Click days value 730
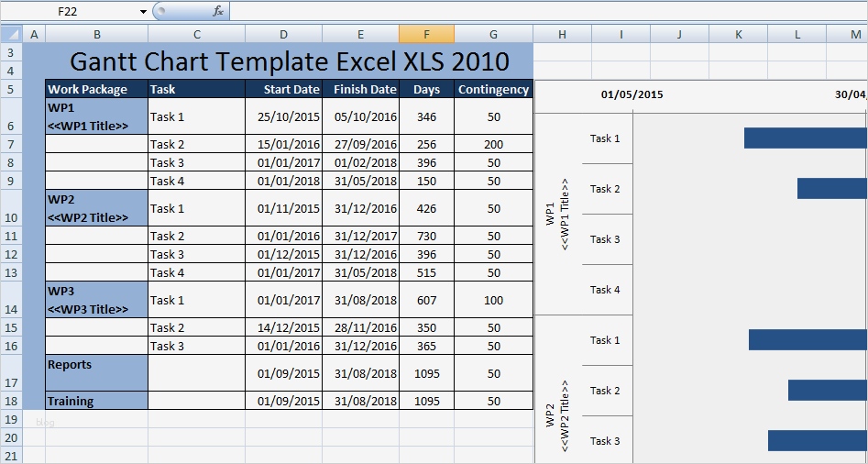Screen dimensions: 868x464 pyautogui.click(x=426, y=236)
